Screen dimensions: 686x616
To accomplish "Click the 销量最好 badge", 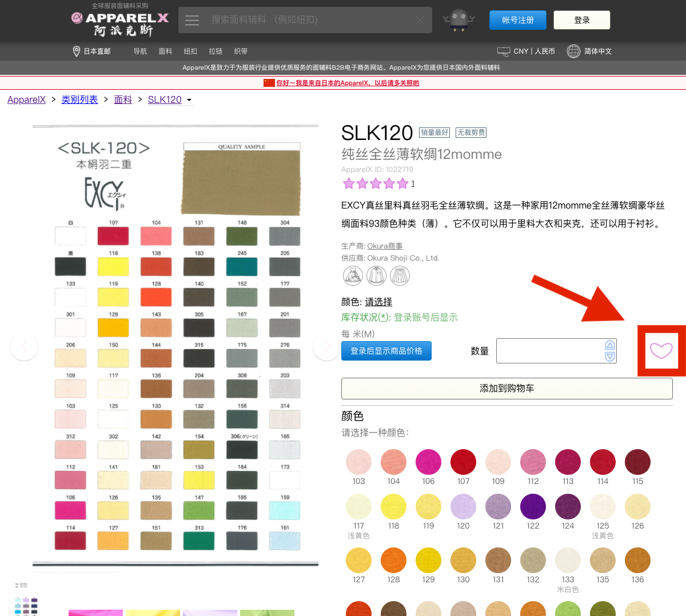I will tap(434, 133).
